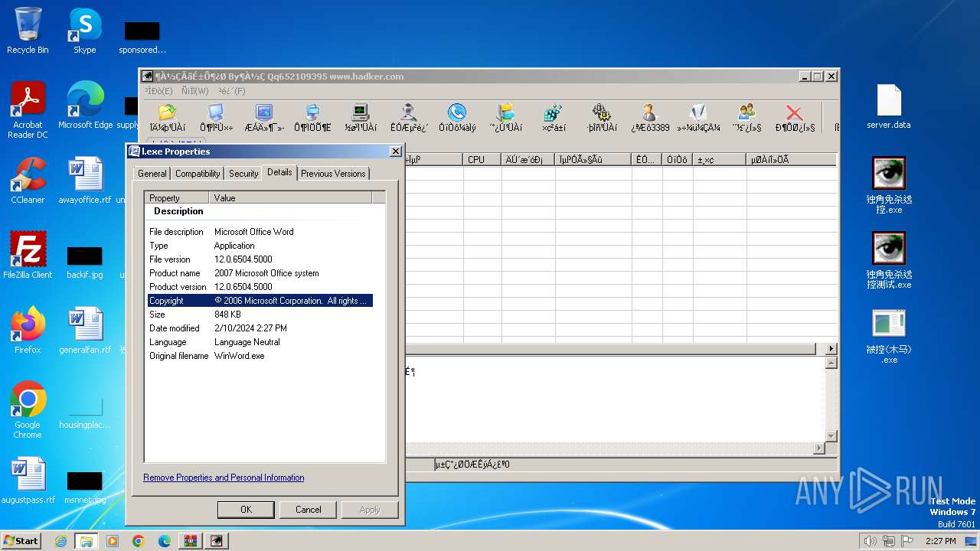
Task: Select the generalfan.rtf desktop file
Action: coord(85,330)
